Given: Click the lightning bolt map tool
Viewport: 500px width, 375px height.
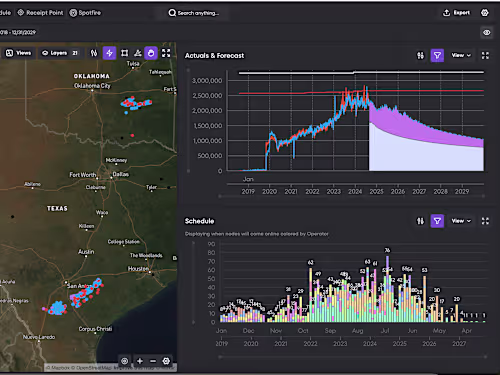Looking at the screenshot, I should pos(109,53).
